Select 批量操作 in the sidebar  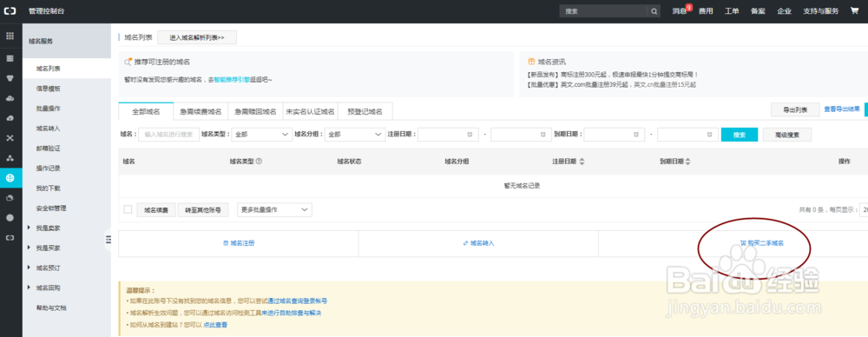point(48,108)
